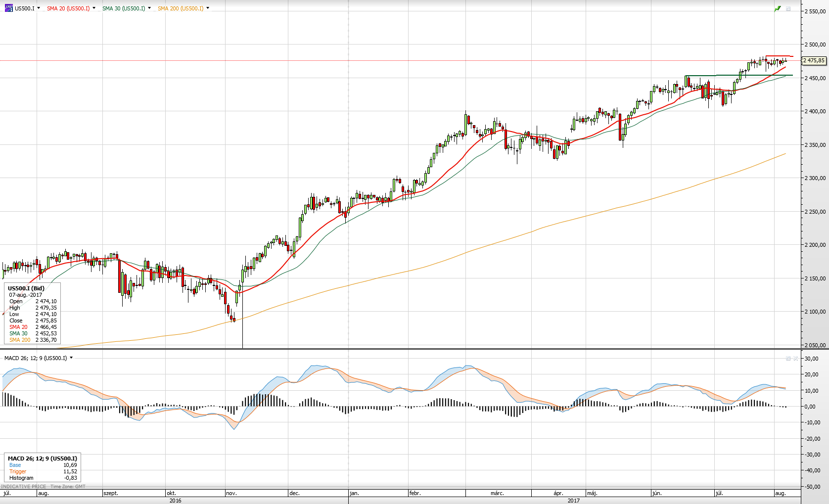Click the current price tag 2 475,85

pyautogui.click(x=814, y=60)
